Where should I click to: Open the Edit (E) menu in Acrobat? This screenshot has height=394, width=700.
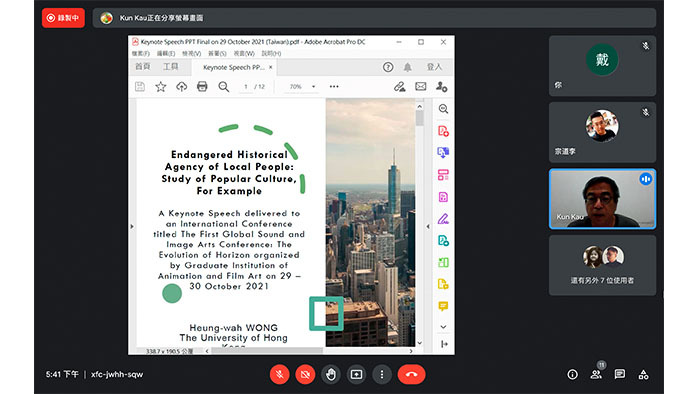[x=166, y=54]
